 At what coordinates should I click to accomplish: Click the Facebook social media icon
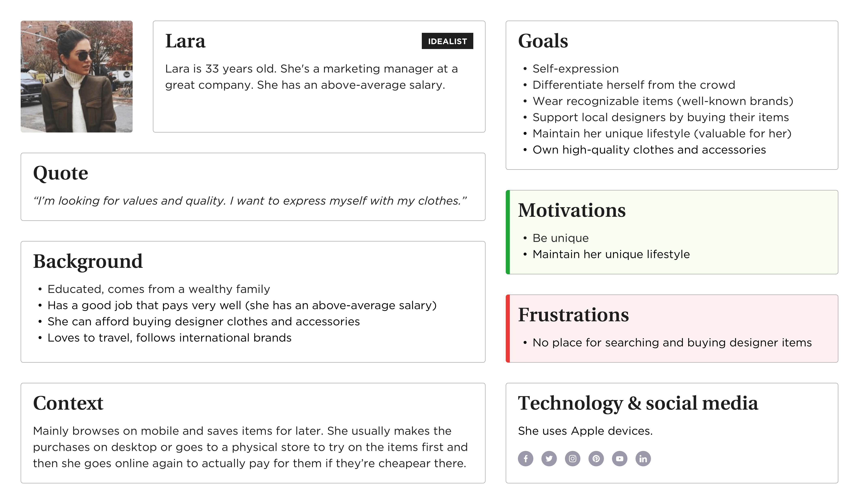tap(525, 459)
